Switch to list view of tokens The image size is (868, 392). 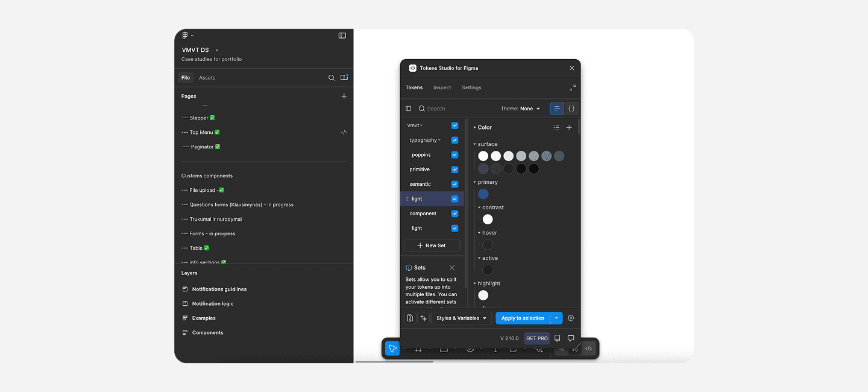click(557, 109)
